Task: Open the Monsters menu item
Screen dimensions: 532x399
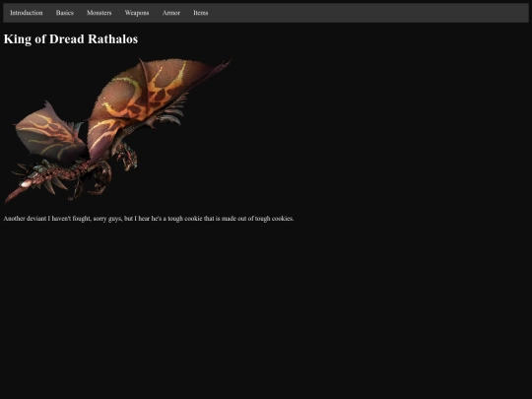Action: (100, 13)
